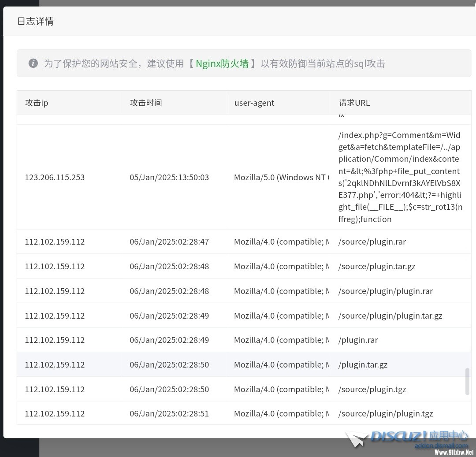Viewport: 476px width, 457px height.
Task: Click the Discuz paper plane logo icon
Action: (357, 439)
